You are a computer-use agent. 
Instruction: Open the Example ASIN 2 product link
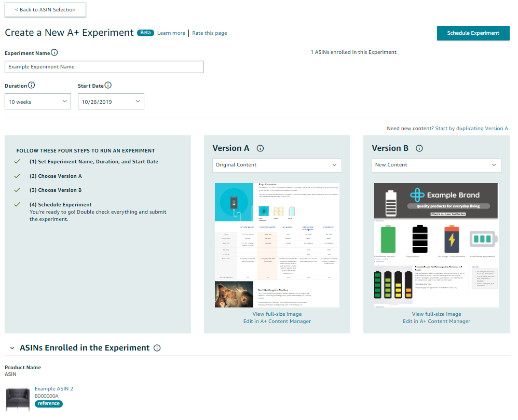coord(54,389)
